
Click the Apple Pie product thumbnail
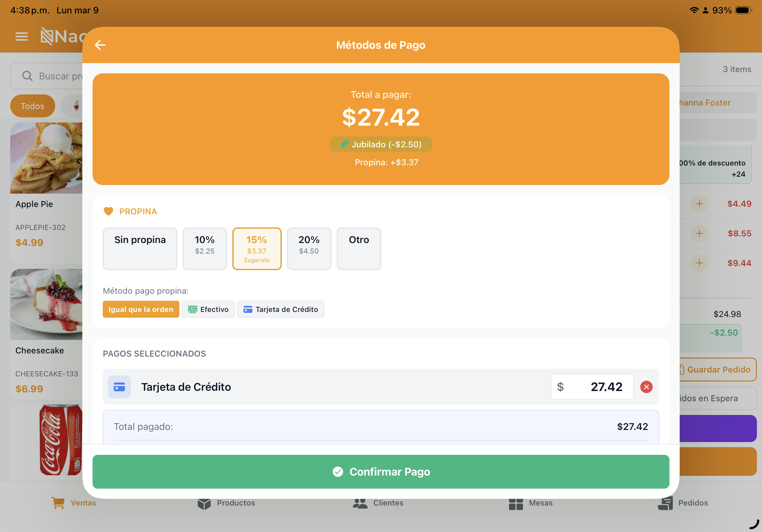click(x=46, y=158)
